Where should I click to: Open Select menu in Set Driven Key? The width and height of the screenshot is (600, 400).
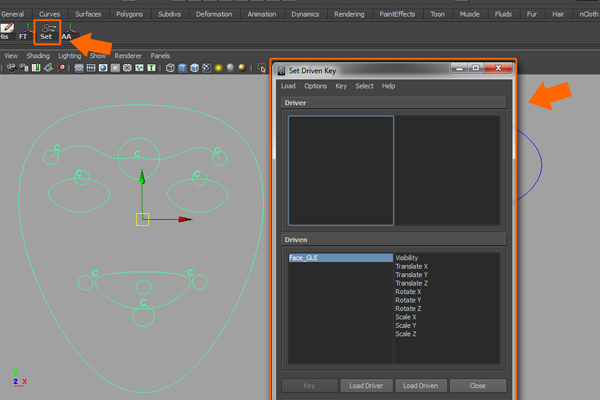(365, 86)
